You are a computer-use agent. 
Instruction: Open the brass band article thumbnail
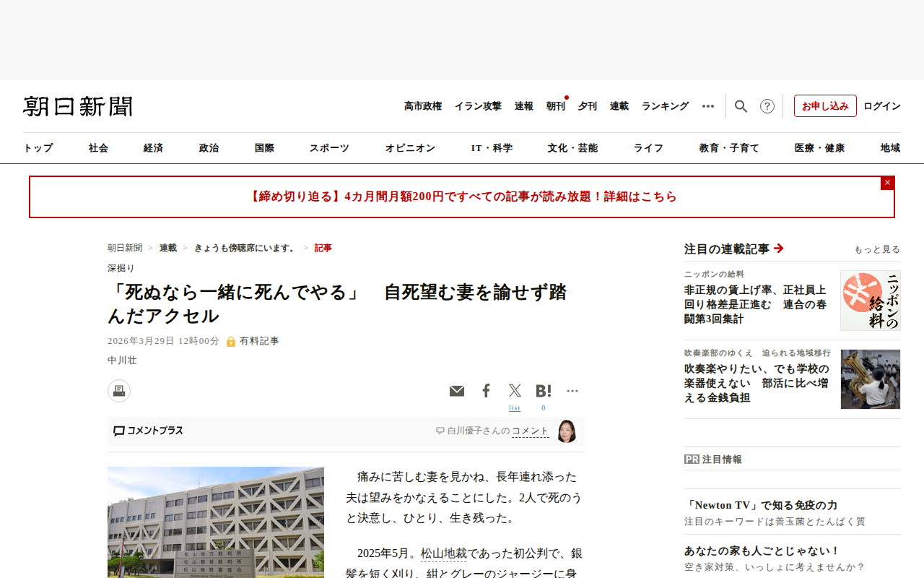tap(871, 379)
